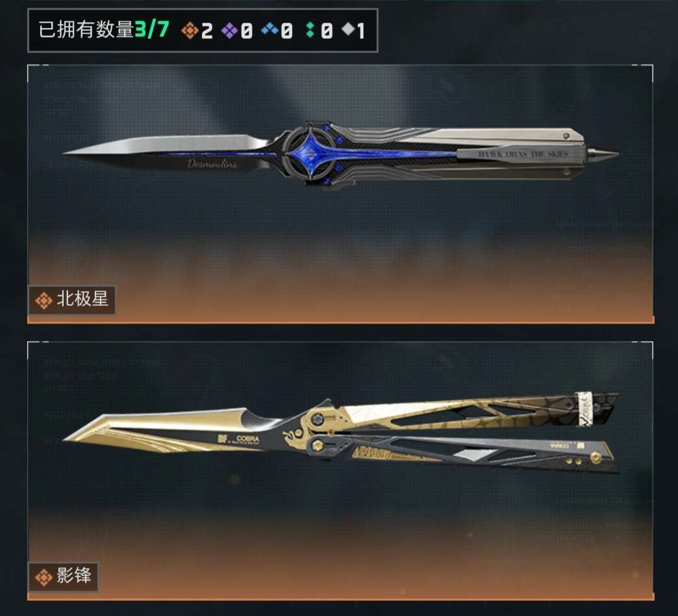Click the Desmoulins engraving on the blade
The width and height of the screenshot is (678, 616).
coord(212,164)
